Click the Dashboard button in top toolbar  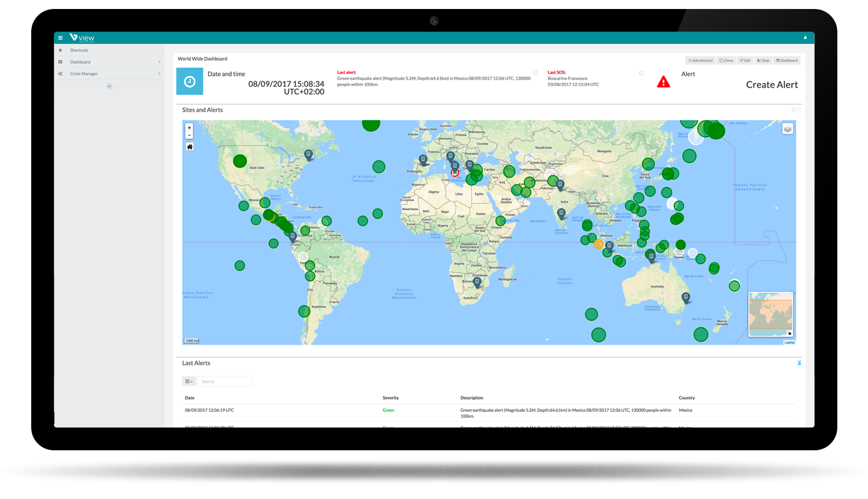click(787, 61)
